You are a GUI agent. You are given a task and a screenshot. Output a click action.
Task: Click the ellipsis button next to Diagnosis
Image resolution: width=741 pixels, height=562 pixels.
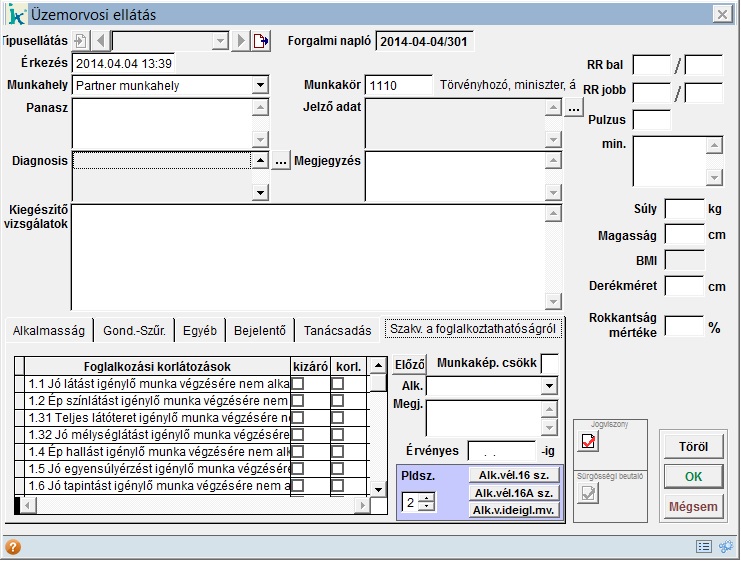point(281,161)
